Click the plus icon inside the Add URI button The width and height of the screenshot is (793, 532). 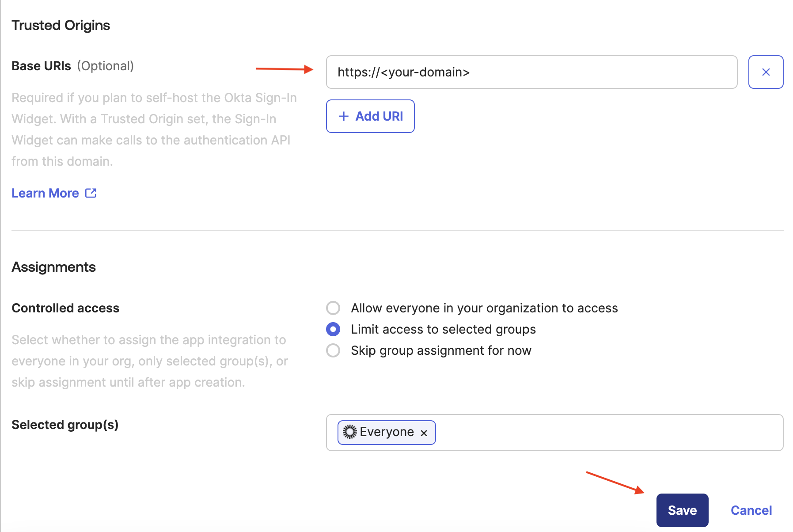coord(343,116)
